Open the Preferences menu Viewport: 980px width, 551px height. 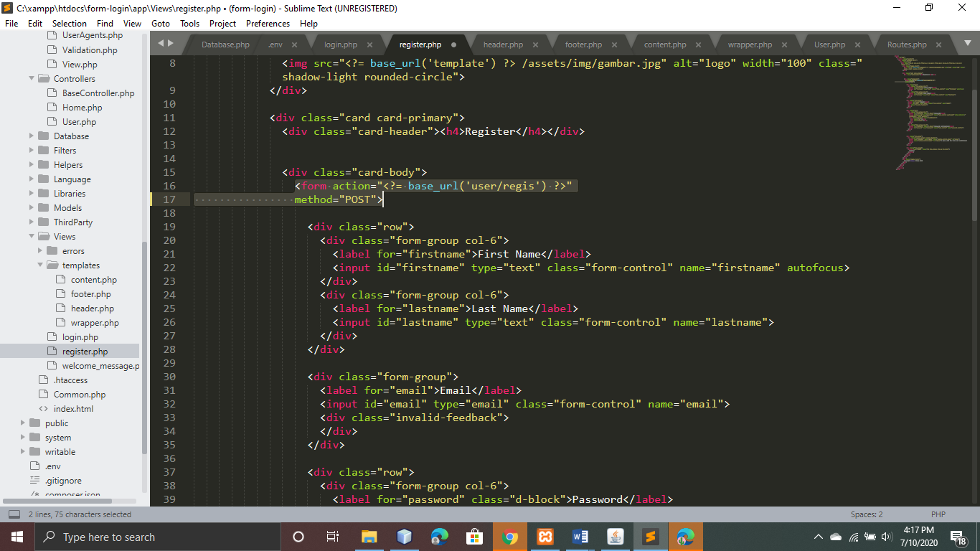(x=268, y=23)
